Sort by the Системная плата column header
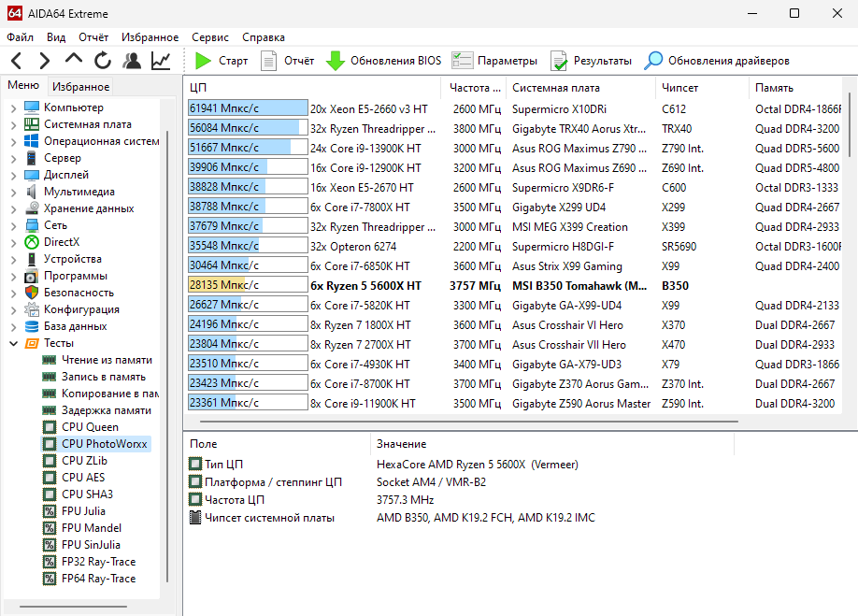The image size is (858, 616). tap(580, 88)
